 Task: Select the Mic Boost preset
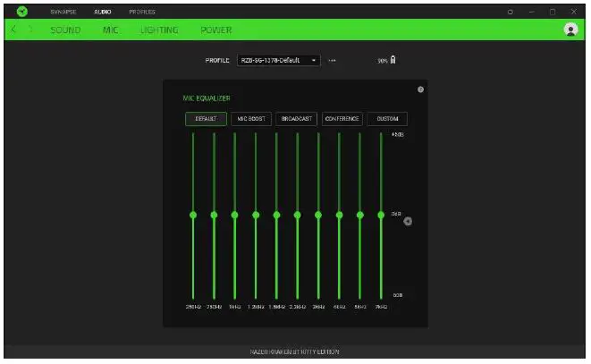pos(251,119)
